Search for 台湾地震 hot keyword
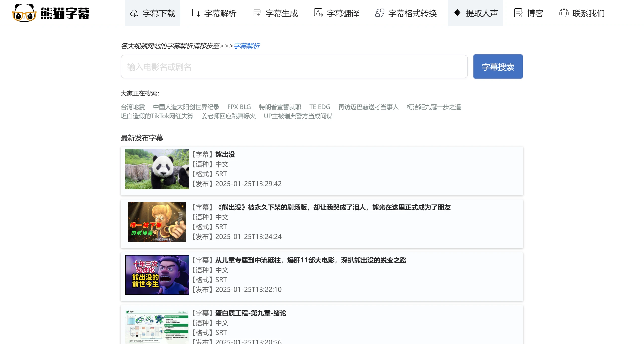The image size is (644, 344). [133, 107]
